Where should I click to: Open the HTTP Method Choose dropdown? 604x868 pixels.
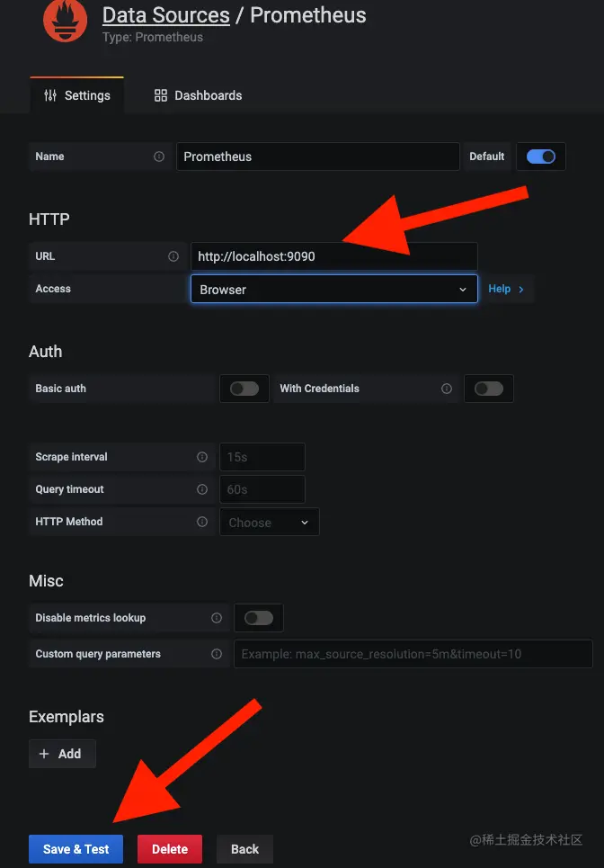click(x=270, y=522)
